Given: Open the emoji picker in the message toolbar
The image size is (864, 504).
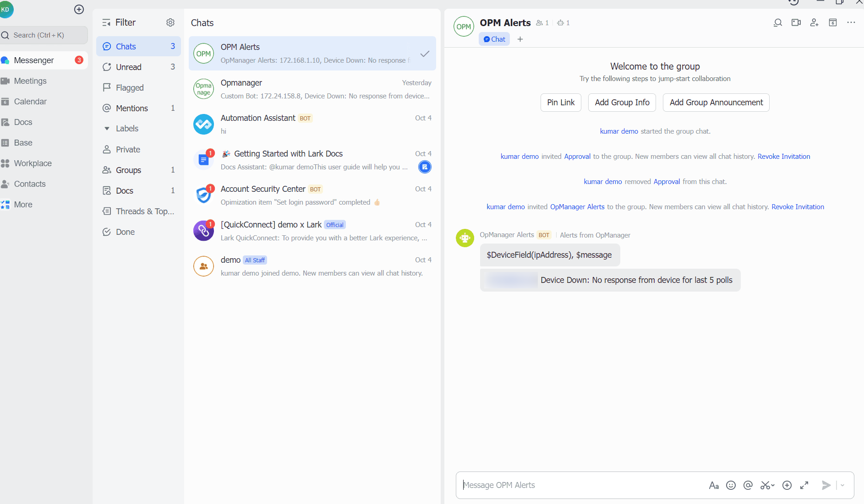Looking at the screenshot, I should (x=731, y=485).
